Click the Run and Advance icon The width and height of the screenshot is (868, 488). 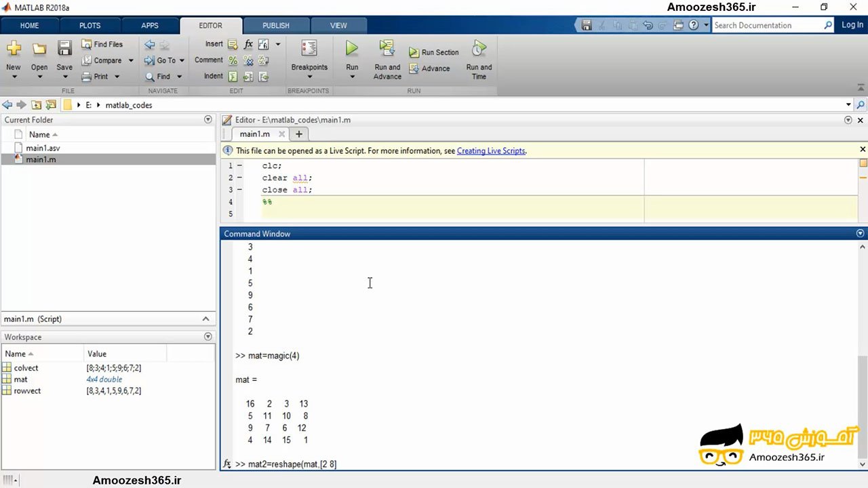tap(387, 48)
